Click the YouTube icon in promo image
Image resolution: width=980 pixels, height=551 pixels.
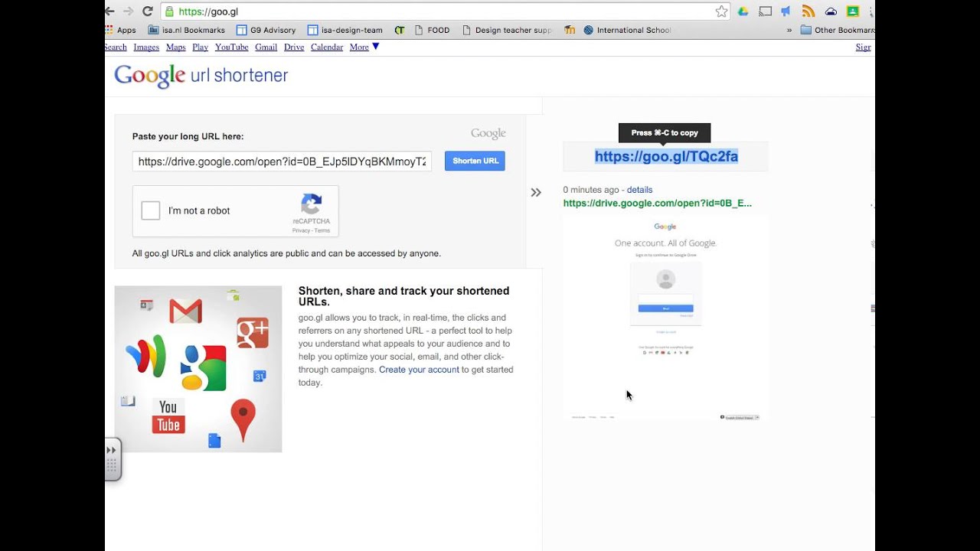(x=168, y=416)
